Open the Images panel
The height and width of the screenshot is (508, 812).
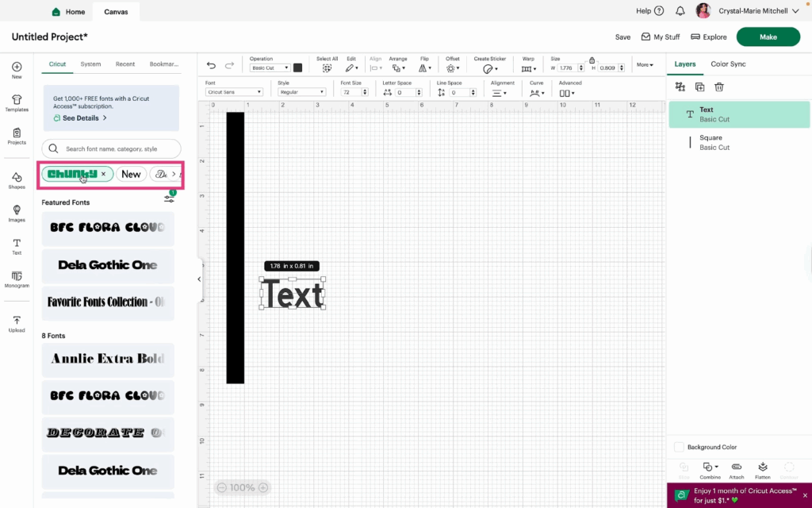pos(17,214)
